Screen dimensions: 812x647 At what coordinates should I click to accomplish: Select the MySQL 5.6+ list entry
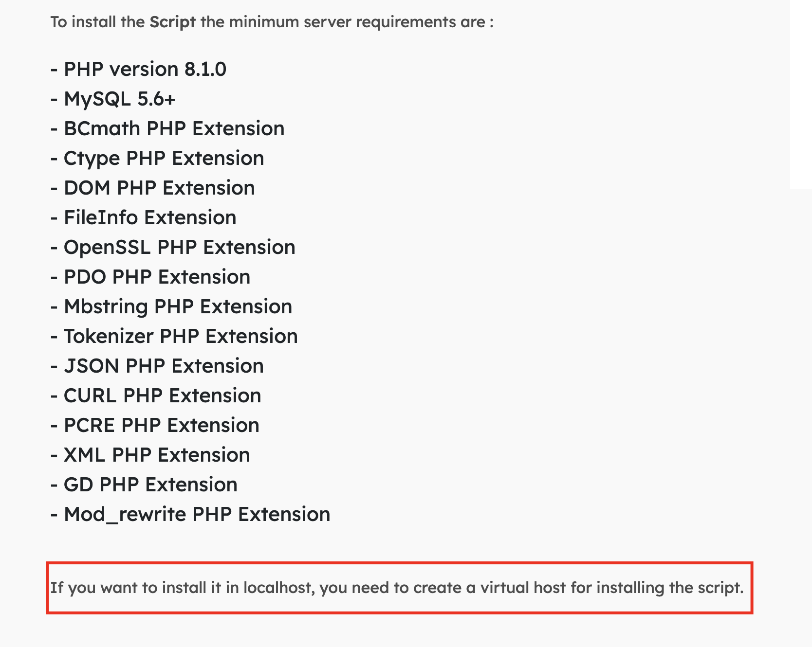pyautogui.click(x=113, y=99)
